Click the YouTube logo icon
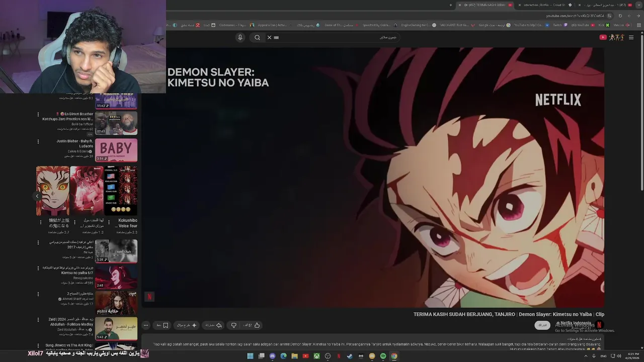This screenshot has width=644, height=362. pos(603,37)
